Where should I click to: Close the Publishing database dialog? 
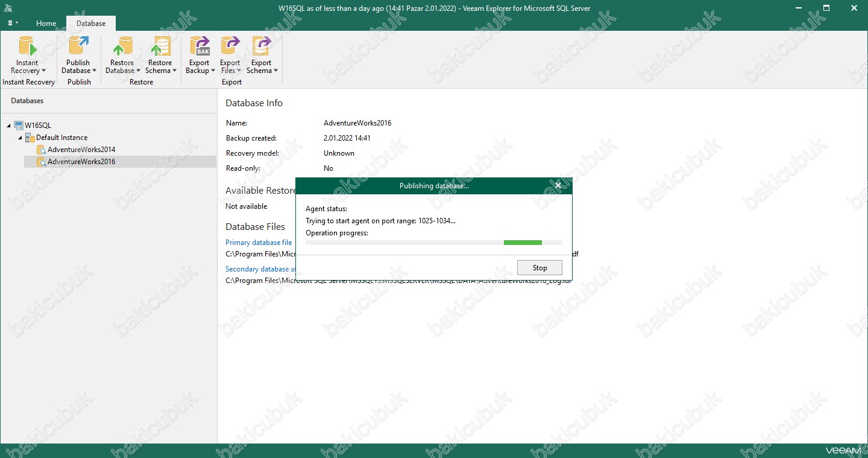(558, 186)
